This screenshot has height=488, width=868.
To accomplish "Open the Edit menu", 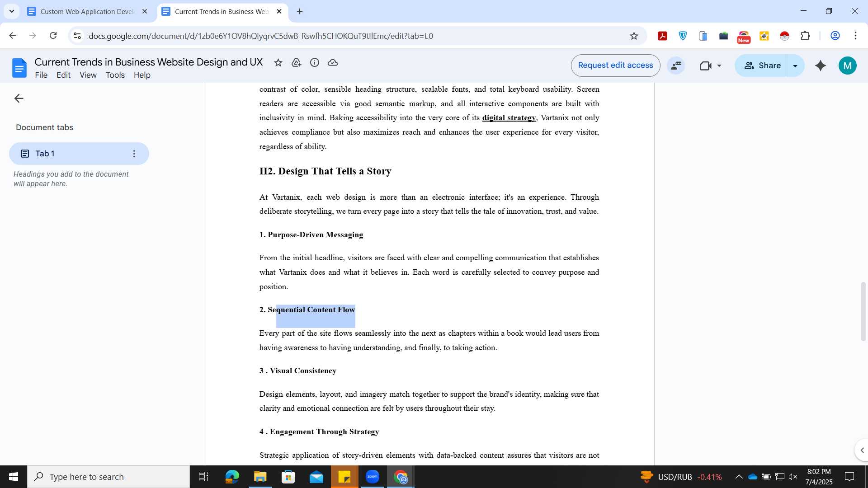I will 63,75.
